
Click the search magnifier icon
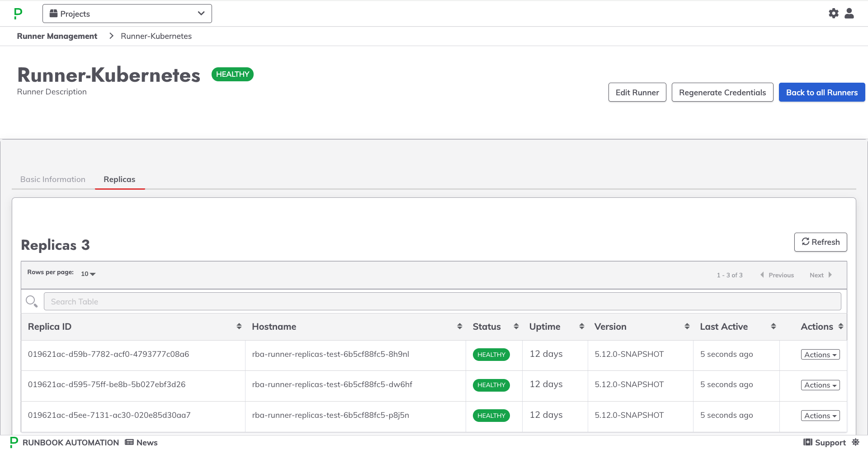click(x=31, y=301)
